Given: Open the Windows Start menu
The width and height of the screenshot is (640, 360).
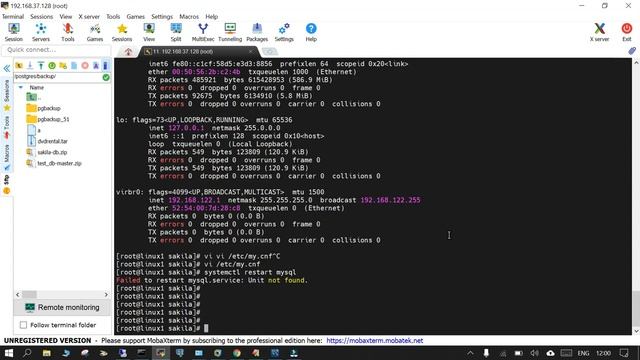Looking at the screenshot, I should click(x=9, y=353).
